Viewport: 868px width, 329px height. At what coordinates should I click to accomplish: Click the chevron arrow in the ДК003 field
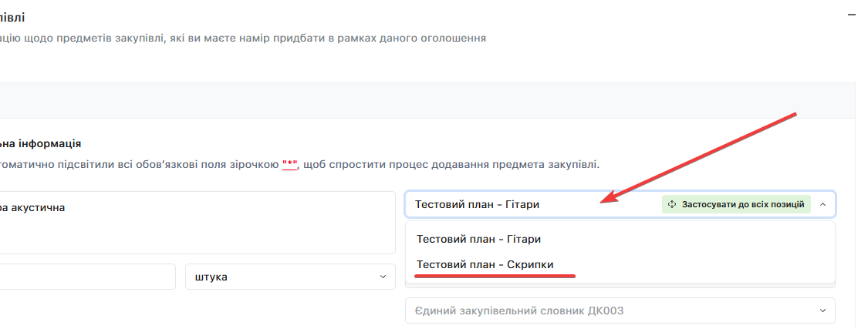[821, 311]
